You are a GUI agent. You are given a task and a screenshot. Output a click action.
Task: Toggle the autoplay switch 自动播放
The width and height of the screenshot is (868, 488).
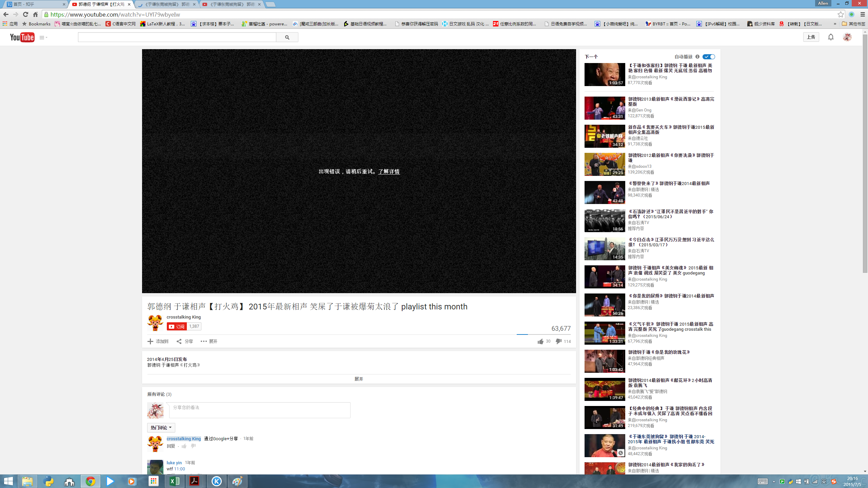point(709,57)
